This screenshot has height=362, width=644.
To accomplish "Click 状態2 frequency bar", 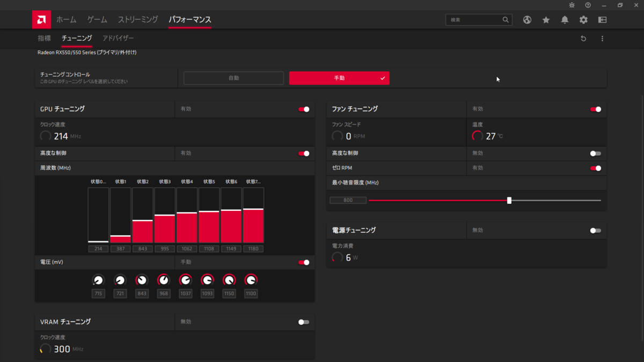I will pos(143,215).
